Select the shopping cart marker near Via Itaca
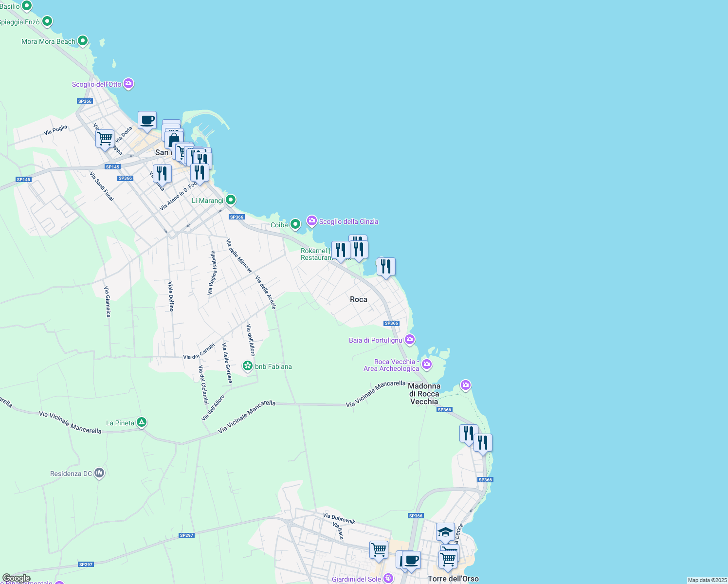The width and height of the screenshot is (728, 584). (x=379, y=551)
